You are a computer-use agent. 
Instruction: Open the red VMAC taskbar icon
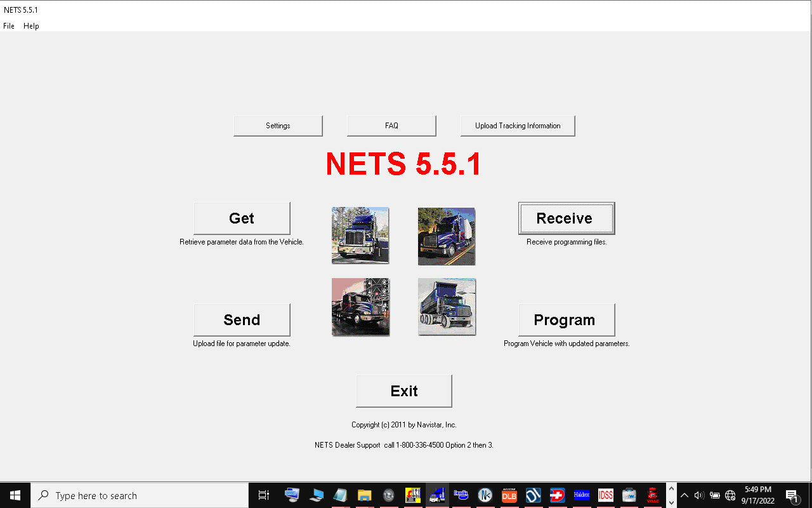click(652, 495)
